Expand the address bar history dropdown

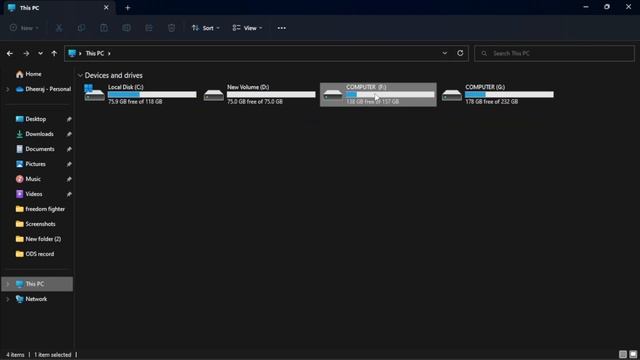(x=444, y=53)
